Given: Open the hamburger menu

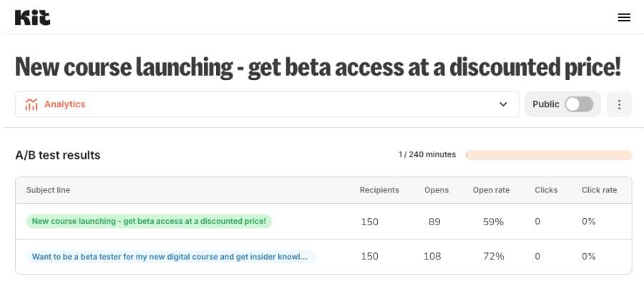Looking at the screenshot, I should (x=624, y=18).
